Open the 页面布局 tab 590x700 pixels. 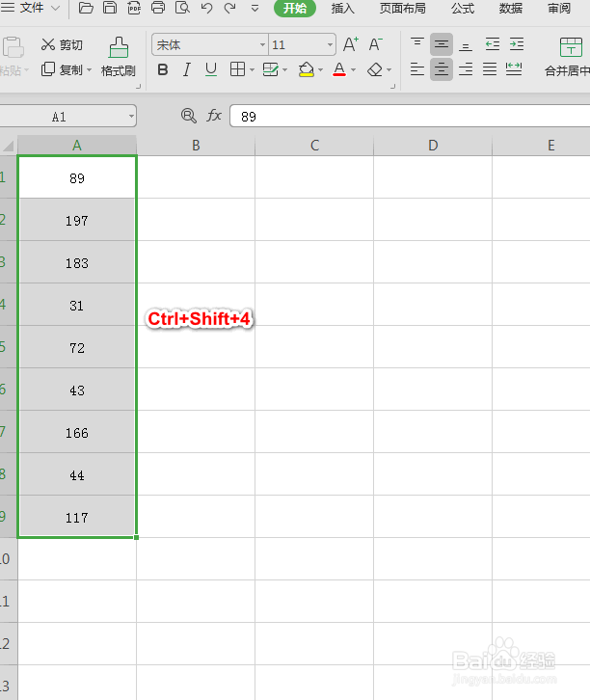[x=403, y=8]
